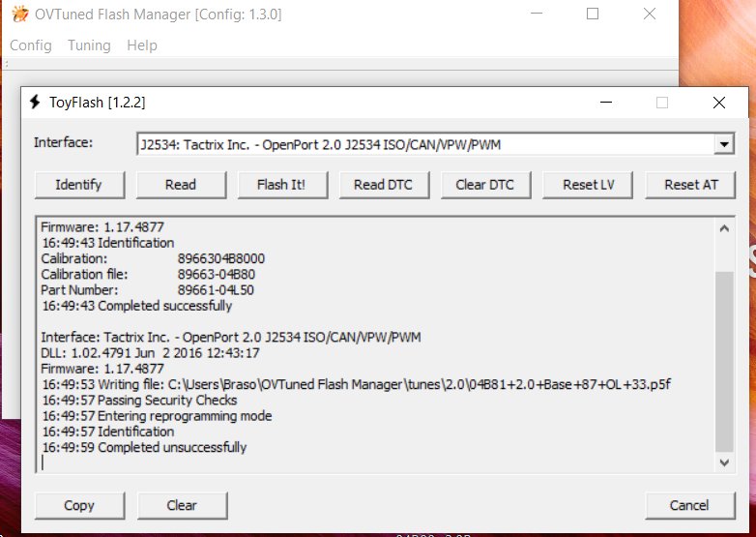Click the calibration file value 89663-04B80
756x537 pixels.
coord(217,274)
